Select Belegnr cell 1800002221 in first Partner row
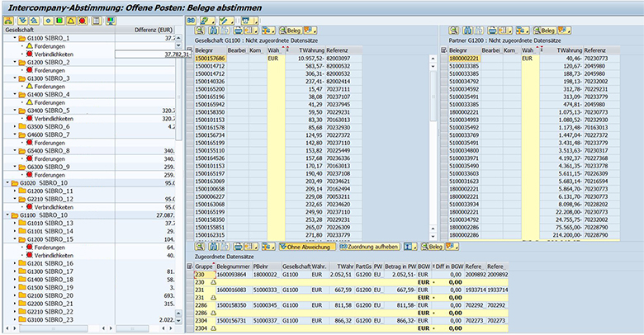Image resolution: width=644 pixels, height=335 pixels. click(x=465, y=59)
